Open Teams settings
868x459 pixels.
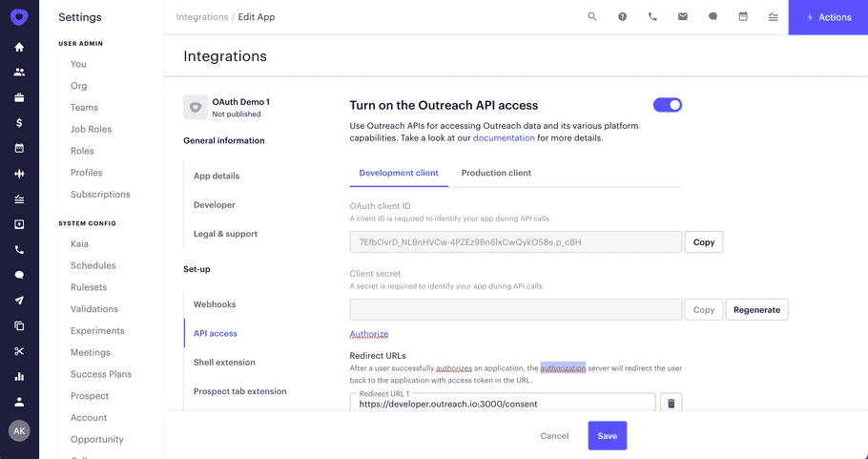(84, 108)
